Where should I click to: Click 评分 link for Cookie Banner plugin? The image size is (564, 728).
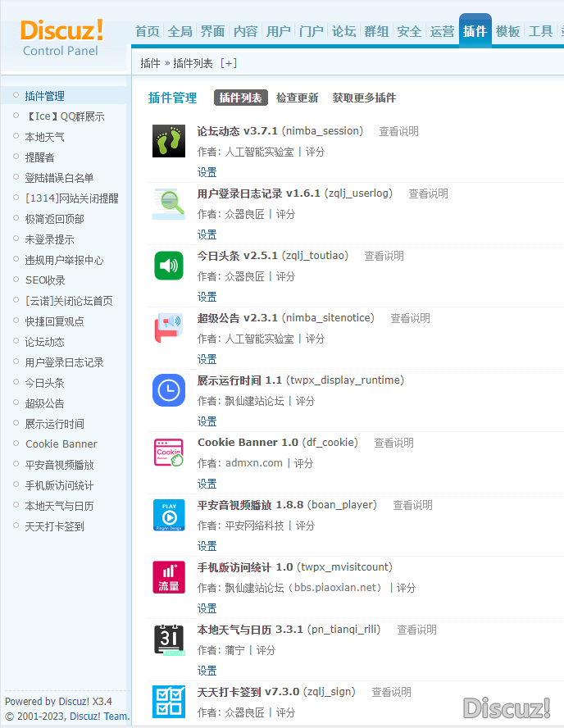(303, 463)
